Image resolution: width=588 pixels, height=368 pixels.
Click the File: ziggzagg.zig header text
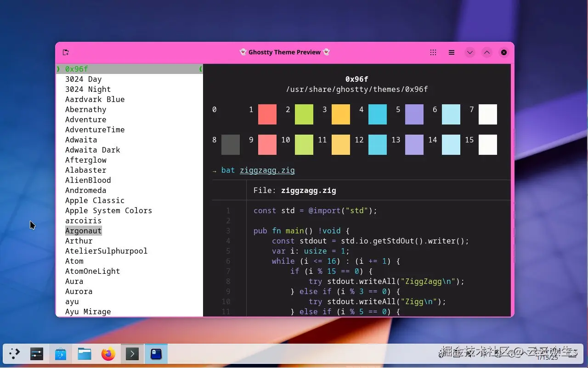295,190
